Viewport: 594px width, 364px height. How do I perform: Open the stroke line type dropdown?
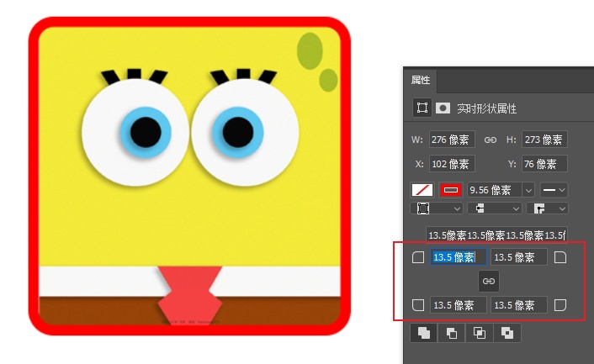coord(554,190)
